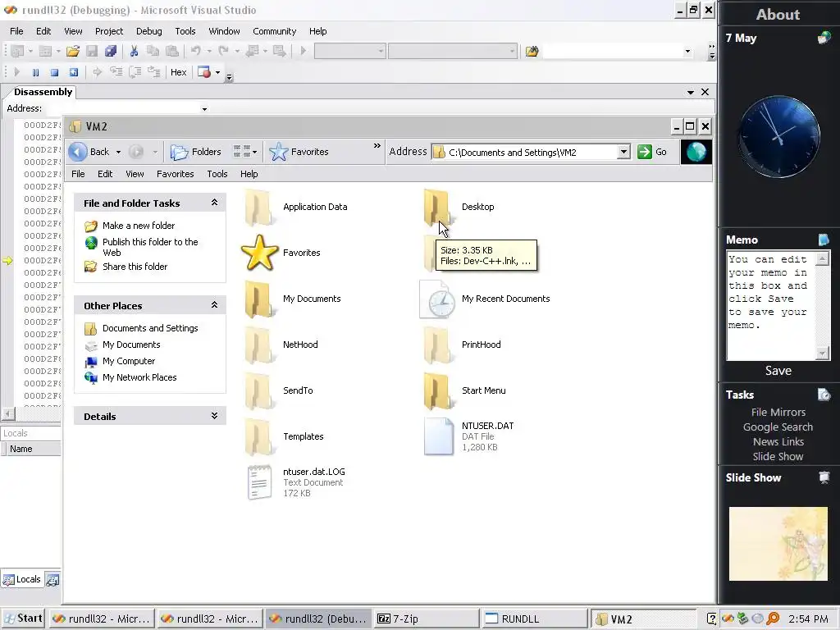Select the My Documents folder icon
This screenshot has height=630, width=840.
coord(259,299)
